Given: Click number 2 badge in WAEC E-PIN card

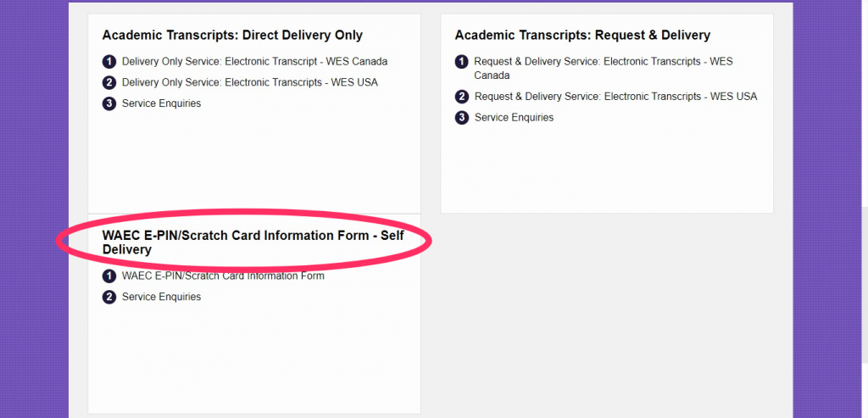Looking at the screenshot, I should tap(108, 298).
